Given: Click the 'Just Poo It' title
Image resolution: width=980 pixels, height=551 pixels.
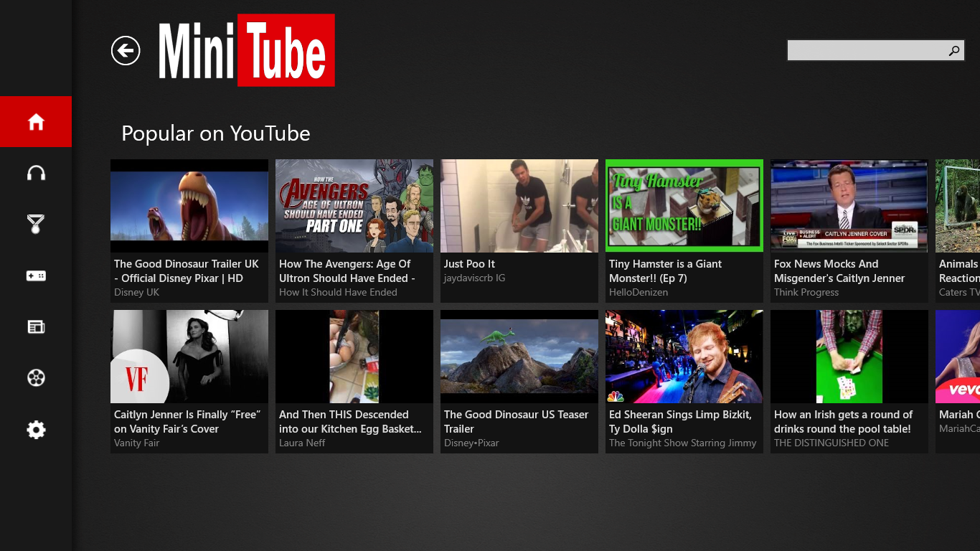Looking at the screenshot, I should [469, 264].
